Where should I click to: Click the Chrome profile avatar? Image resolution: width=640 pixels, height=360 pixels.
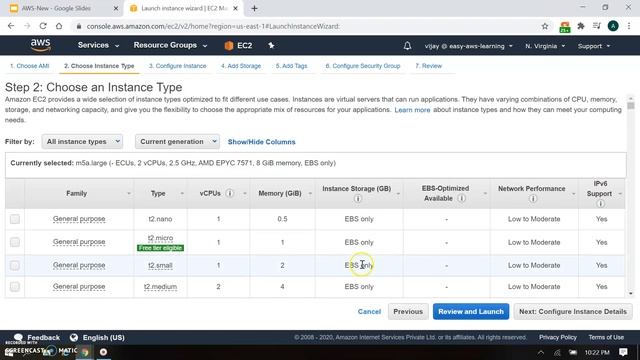tap(613, 26)
